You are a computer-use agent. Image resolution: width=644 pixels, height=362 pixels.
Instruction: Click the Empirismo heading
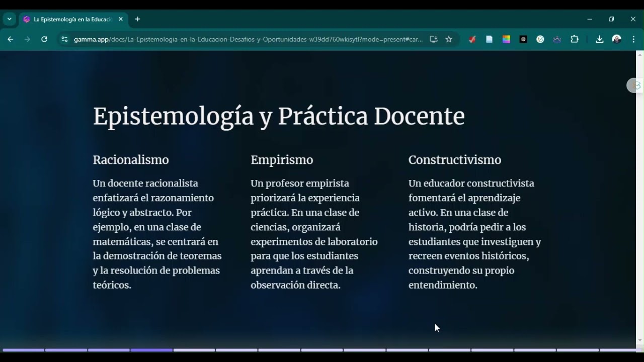(x=282, y=160)
